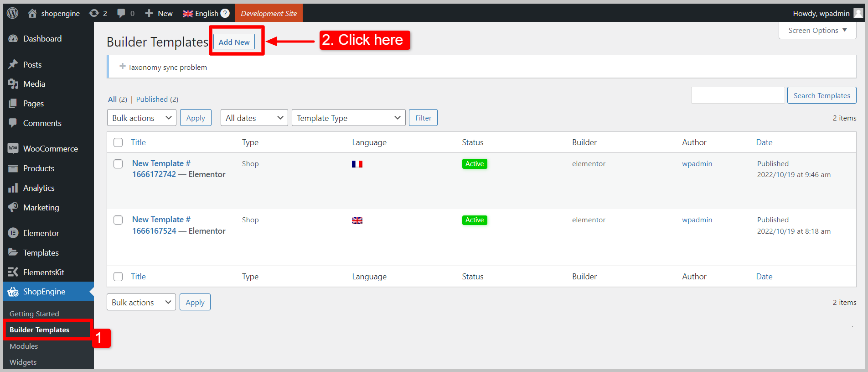Open the shopengine site home icon
The image size is (868, 372).
(x=32, y=13)
